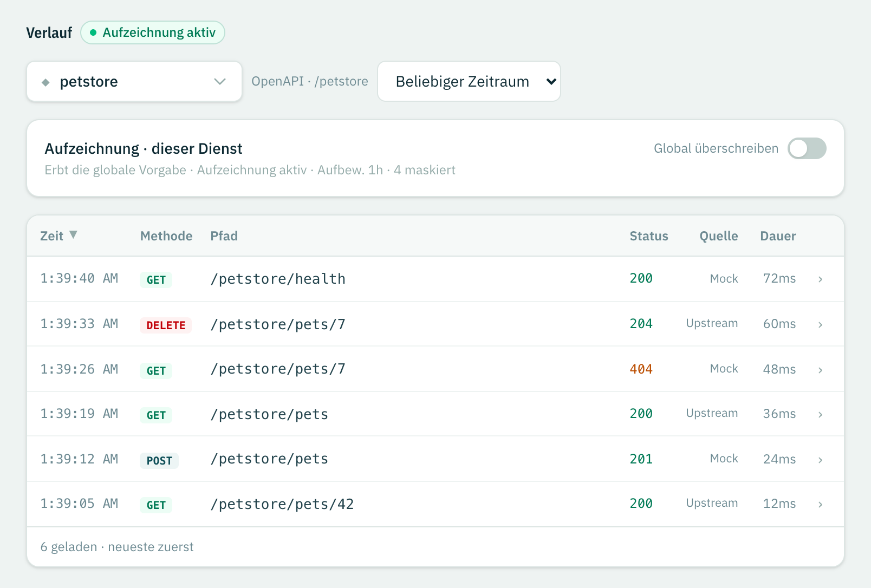Screen dimensions: 871x588
Task: Sort by the Zeit column arrow
Action: 74,235
